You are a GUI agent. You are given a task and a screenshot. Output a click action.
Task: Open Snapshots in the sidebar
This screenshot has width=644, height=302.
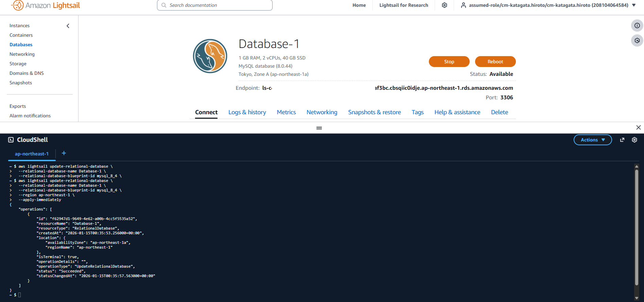tap(21, 83)
